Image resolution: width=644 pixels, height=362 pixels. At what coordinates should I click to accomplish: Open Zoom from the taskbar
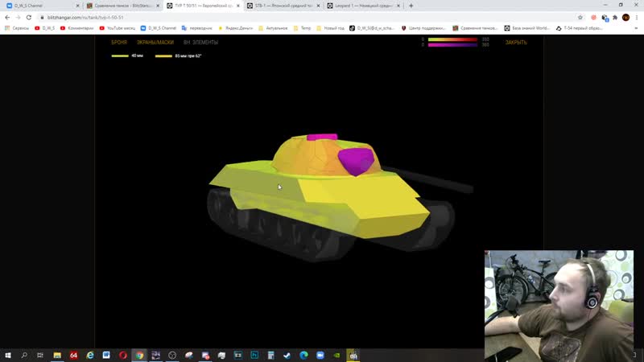[320, 355]
